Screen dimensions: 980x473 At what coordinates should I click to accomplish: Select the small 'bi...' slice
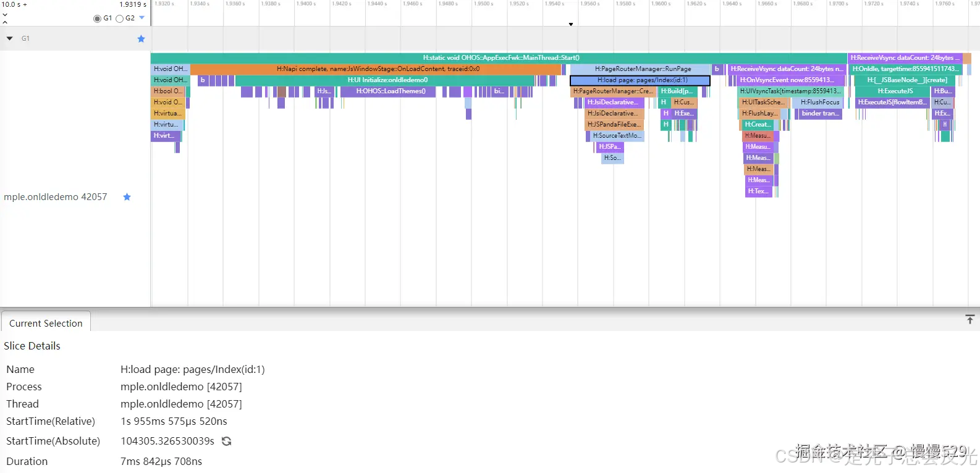click(x=500, y=91)
